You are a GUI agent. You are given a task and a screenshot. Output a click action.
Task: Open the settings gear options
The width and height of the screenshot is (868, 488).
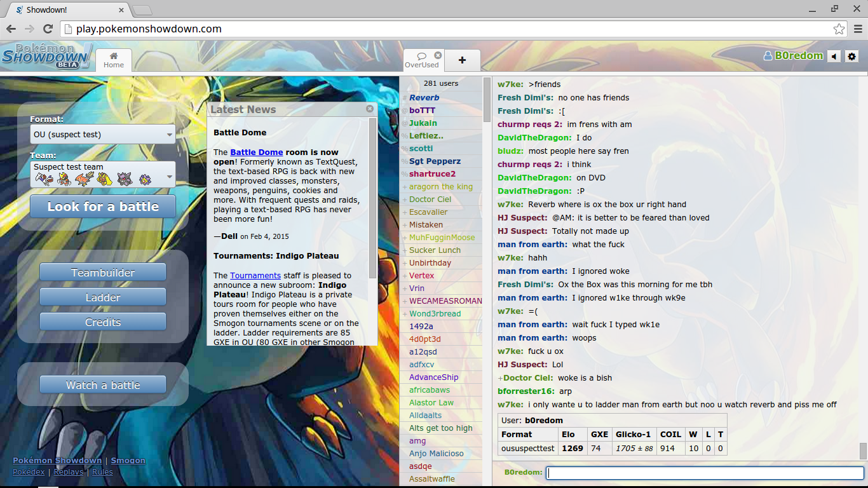point(851,57)
